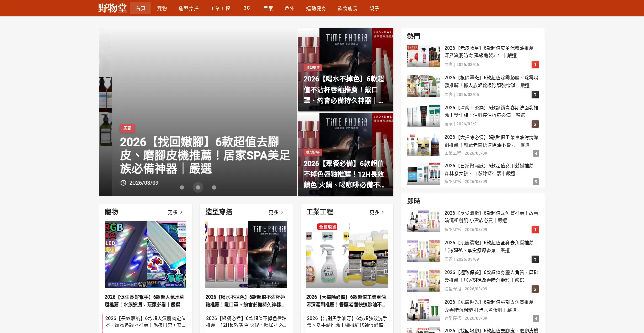This screenshot has width=644, height=333.
Task: Open the 飲食廚房 nav category
Action: point(348,8)
